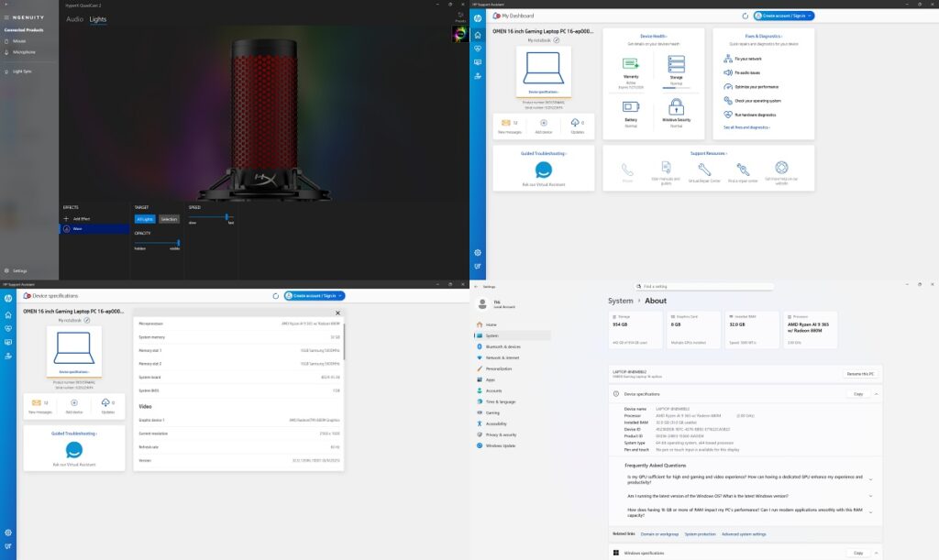Open New messages envelope on My Dashboard
This screenshot has height=560, width=939.
click(x=506, y=123)
